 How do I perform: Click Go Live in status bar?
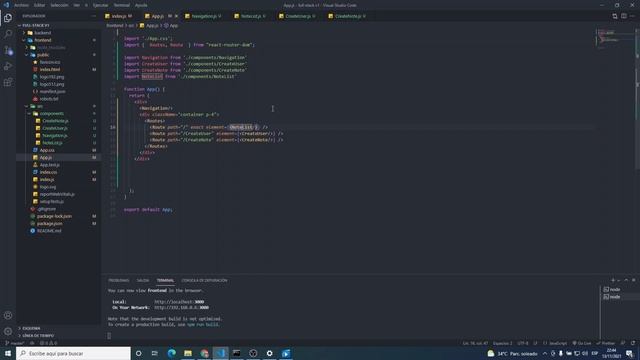point(582,343)
